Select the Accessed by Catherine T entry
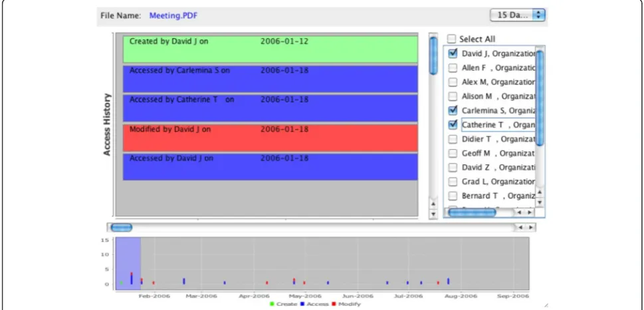 click(x=270, y=108)
